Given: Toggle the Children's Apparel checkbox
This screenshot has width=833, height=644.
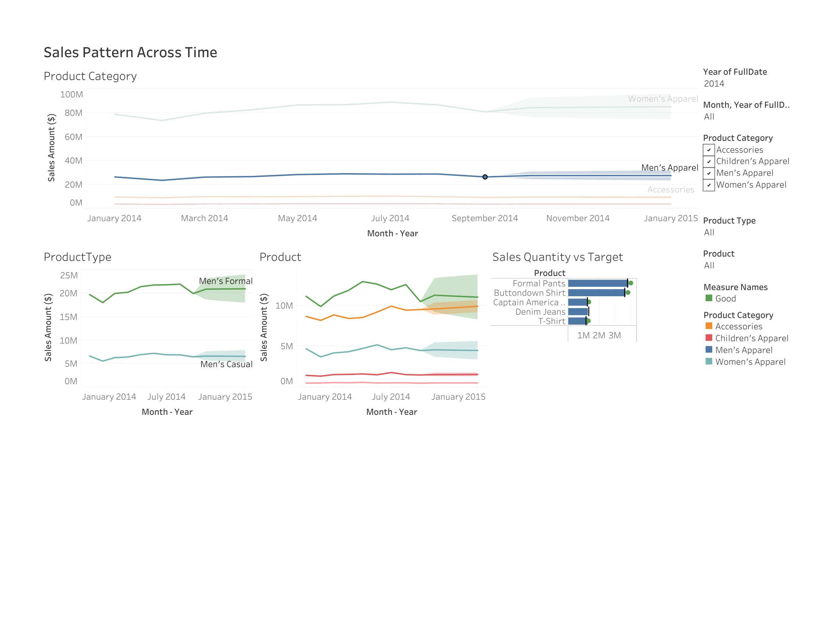Looking at the screenshot, I should 709,161.
